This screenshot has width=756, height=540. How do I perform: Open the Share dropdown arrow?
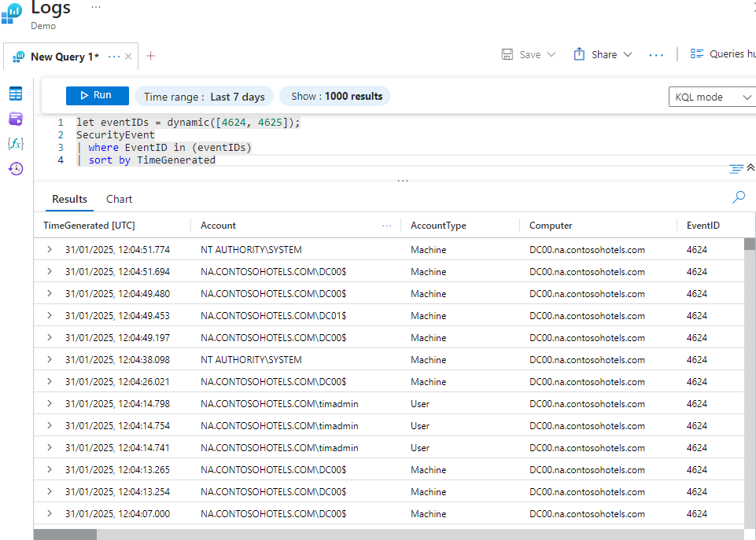[x=627, y=54]
